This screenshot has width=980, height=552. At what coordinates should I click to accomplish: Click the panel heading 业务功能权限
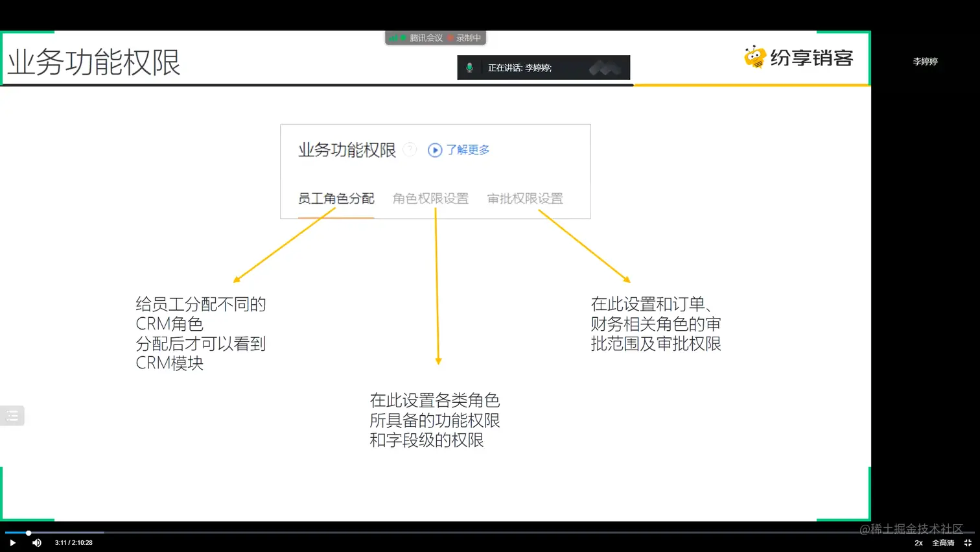(347, 150)
